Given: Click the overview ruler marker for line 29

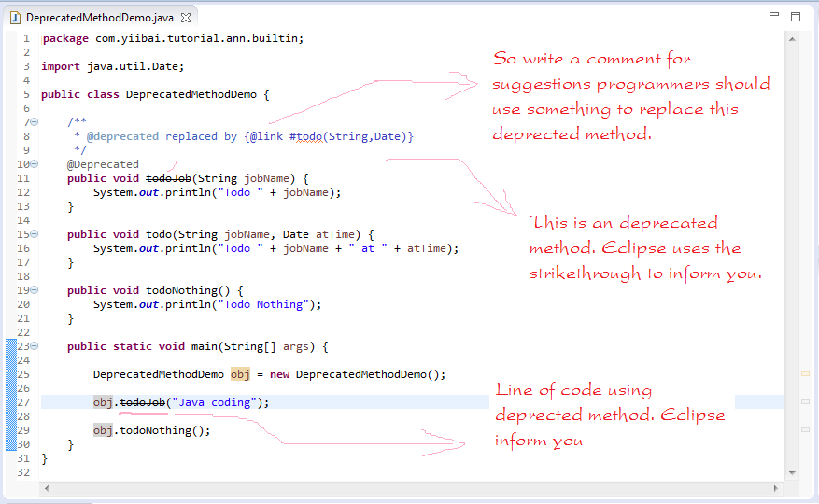Looking at the screenshot, I should 805,430.
